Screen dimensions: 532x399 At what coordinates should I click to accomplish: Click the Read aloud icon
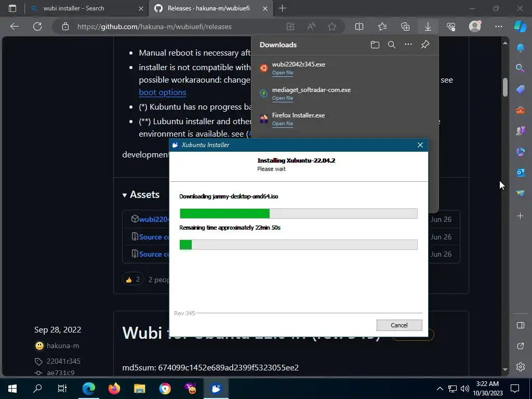tap(311, 26)
